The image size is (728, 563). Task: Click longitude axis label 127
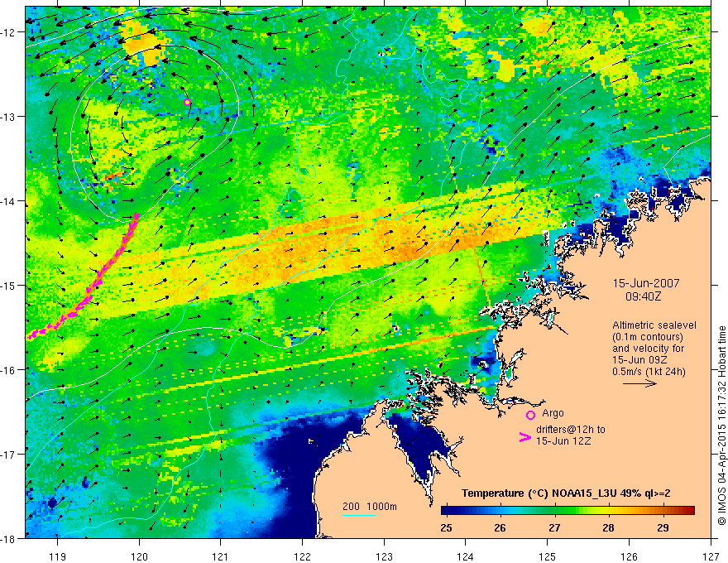pos(711,556)
